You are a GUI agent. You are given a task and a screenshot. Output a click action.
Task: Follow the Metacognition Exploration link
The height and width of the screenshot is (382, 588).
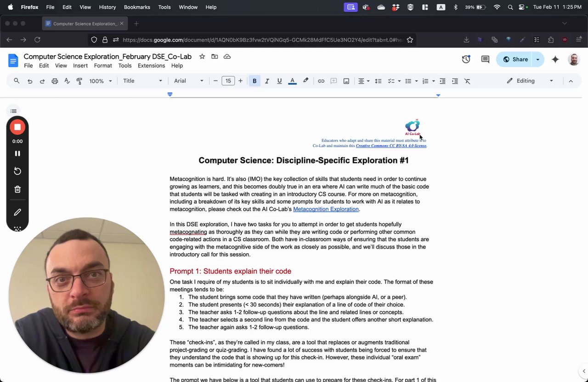326,209
